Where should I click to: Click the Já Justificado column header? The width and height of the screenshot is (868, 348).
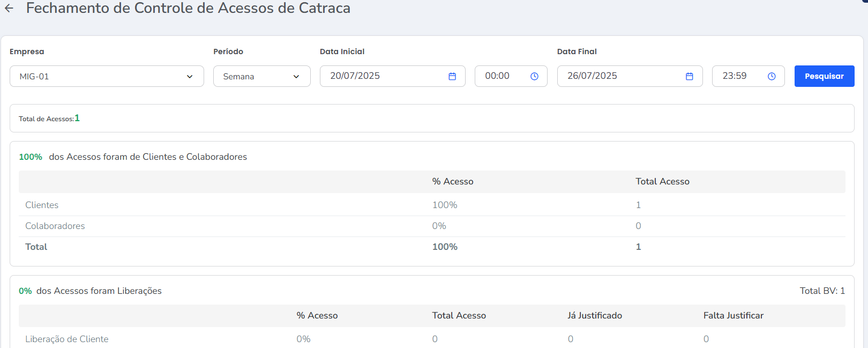tap(595, 315)
